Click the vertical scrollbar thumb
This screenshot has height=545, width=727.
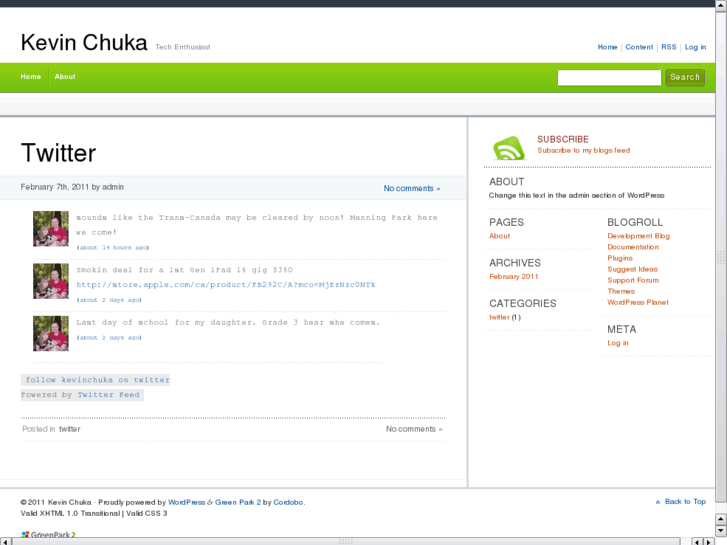click(x=721, y=255)
